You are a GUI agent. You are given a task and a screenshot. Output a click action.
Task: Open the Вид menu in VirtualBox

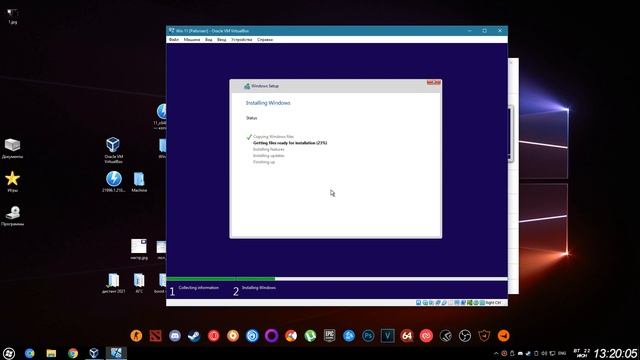point(209,40)
